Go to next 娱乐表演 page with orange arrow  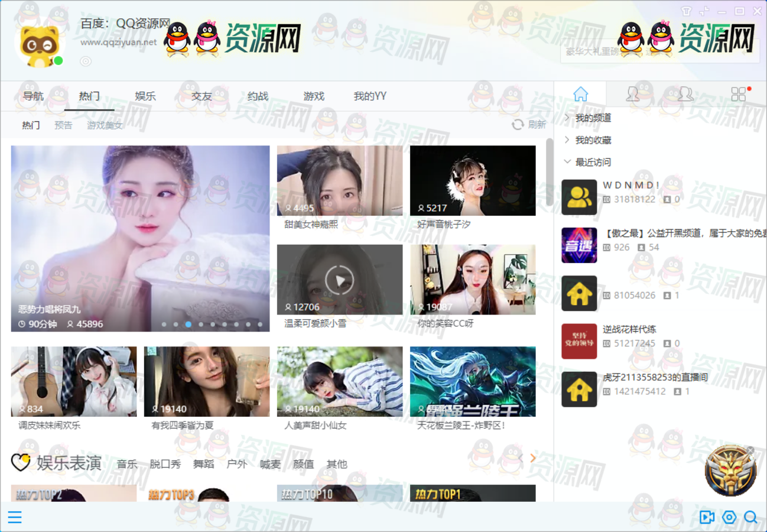tap(533, 458)
